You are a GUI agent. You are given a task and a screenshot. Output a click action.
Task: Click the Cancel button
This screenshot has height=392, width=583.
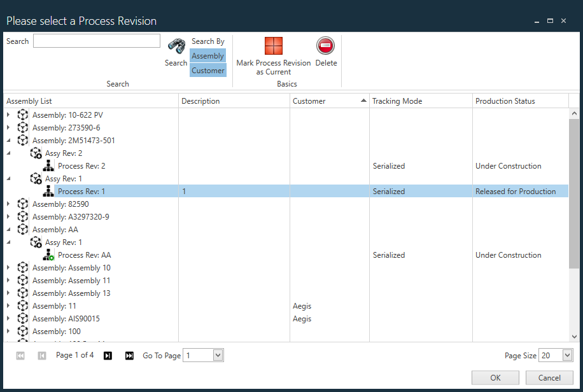[549, 377]
